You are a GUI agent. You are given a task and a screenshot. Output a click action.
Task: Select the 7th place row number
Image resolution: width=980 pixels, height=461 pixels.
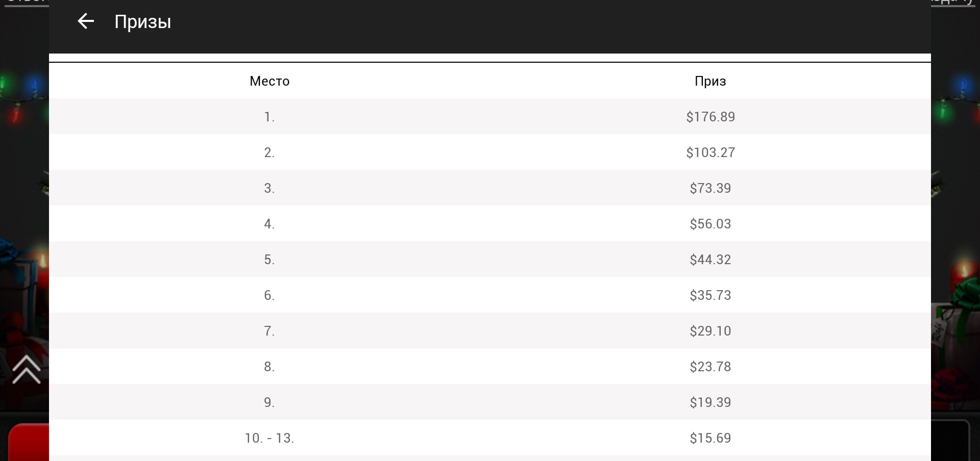[x=269, y=331]
